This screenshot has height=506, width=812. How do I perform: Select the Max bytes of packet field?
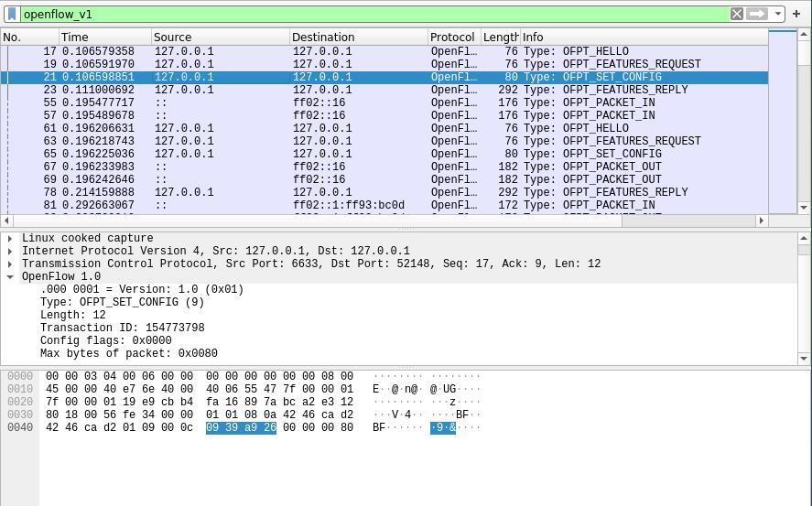pyautogui.click(x=129, y=353)
